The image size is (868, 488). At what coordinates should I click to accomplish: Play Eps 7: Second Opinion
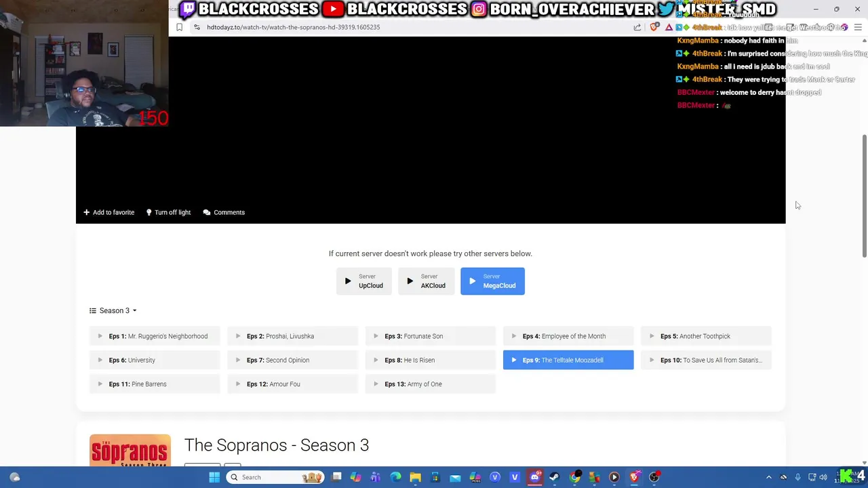[292, 360]
